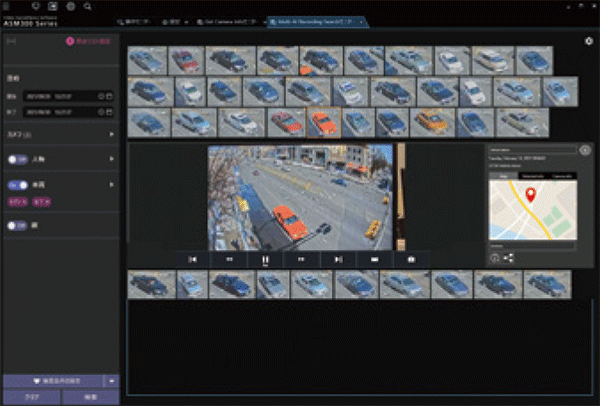The height and width of the screenshot is (406, 600).
Task: Close the Multi AI Recording Search tab
Action: [361, 22]
